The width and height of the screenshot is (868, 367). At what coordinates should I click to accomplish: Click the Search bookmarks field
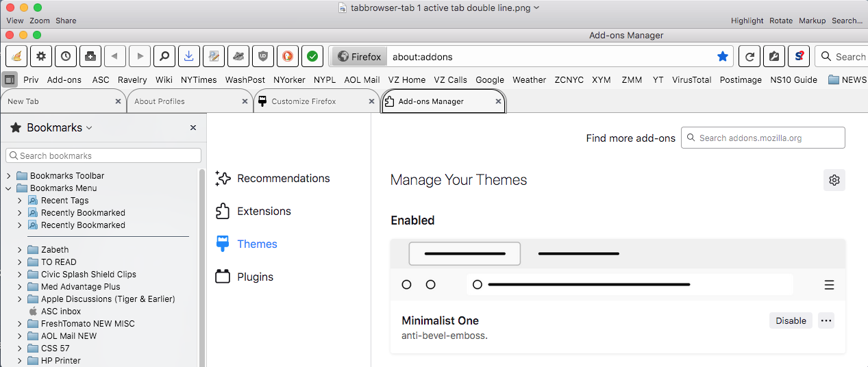tap(103, 155)
